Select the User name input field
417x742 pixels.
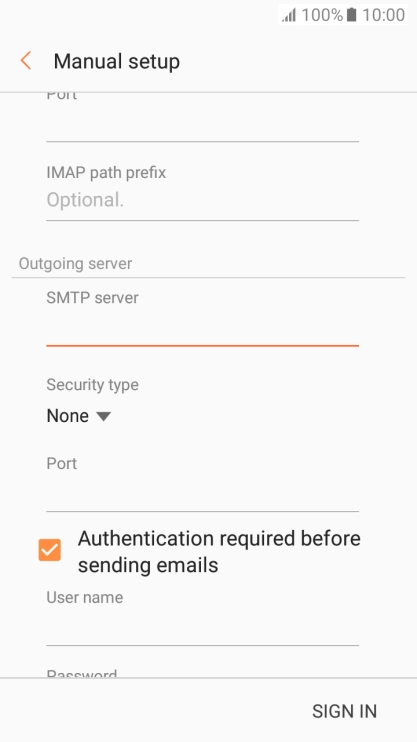pyautogui.click(x=203, y=628)
